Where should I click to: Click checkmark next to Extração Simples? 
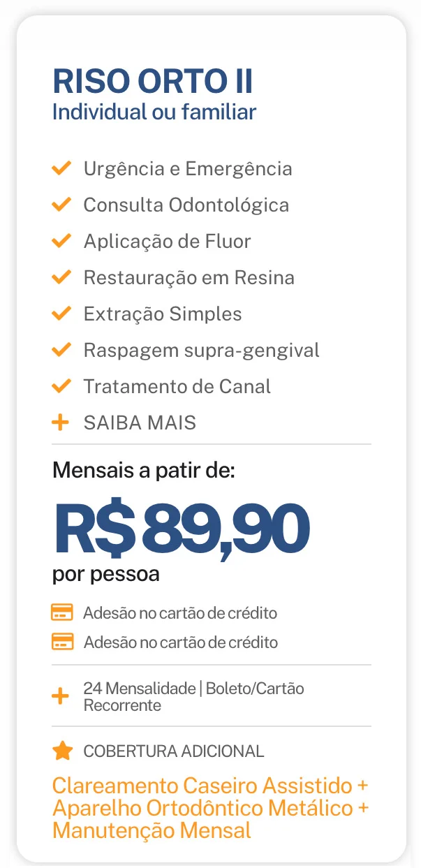[62, 314]
